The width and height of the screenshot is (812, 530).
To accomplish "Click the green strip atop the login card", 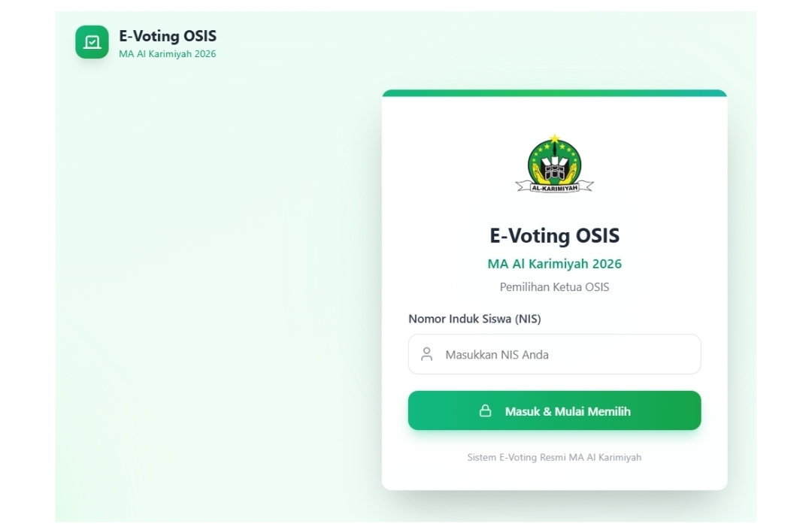I will click(554, 93).
